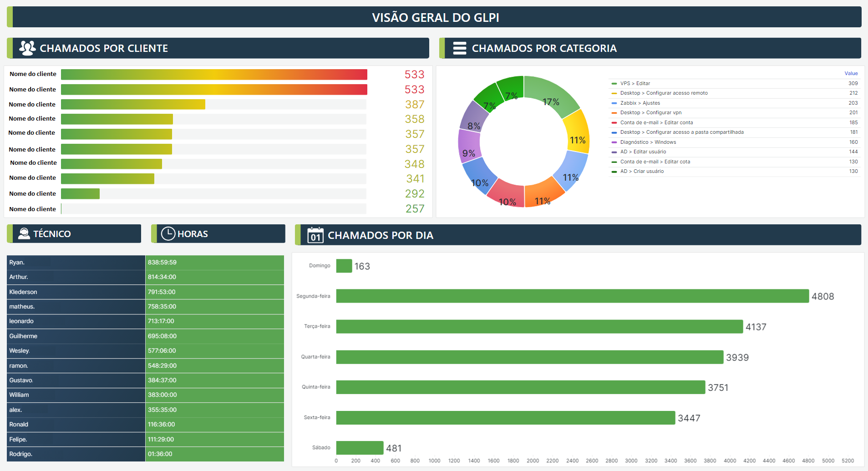
Task: Click hours cell 838:59:59
Action: [214, 263]
